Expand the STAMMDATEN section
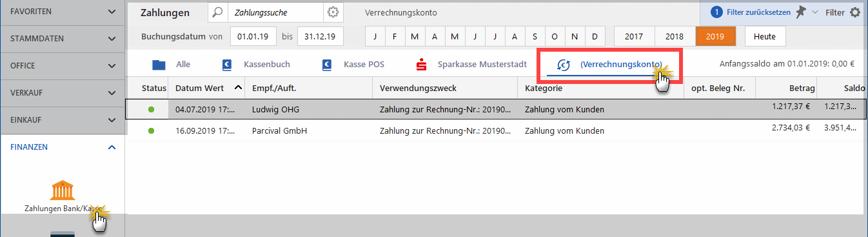The height and width of the screenshot is (237, 868). 112,39
